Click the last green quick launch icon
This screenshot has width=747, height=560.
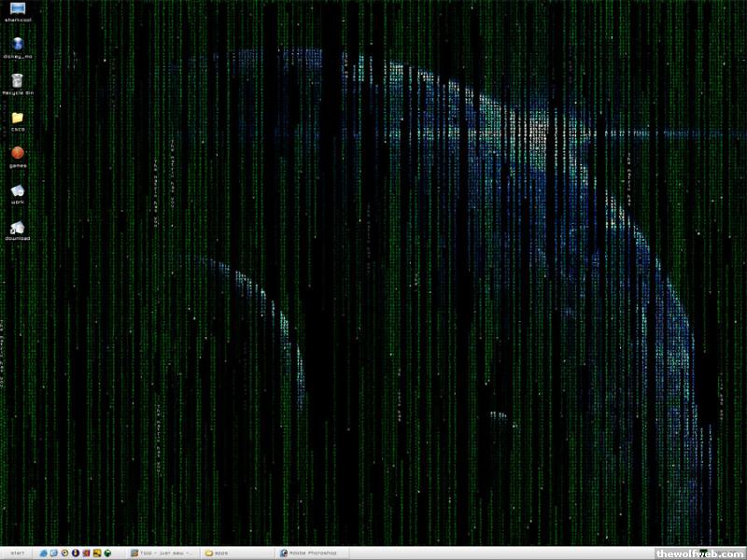pos(108,553)
